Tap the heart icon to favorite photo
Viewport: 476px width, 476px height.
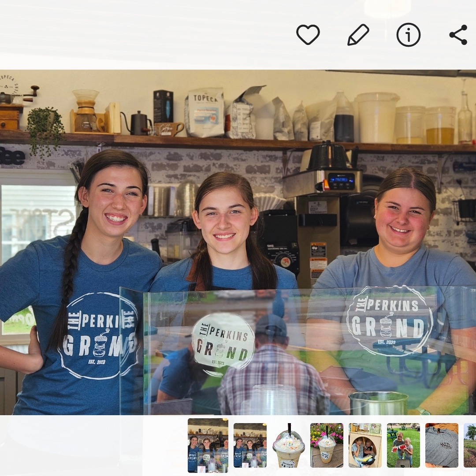[308, 35]
